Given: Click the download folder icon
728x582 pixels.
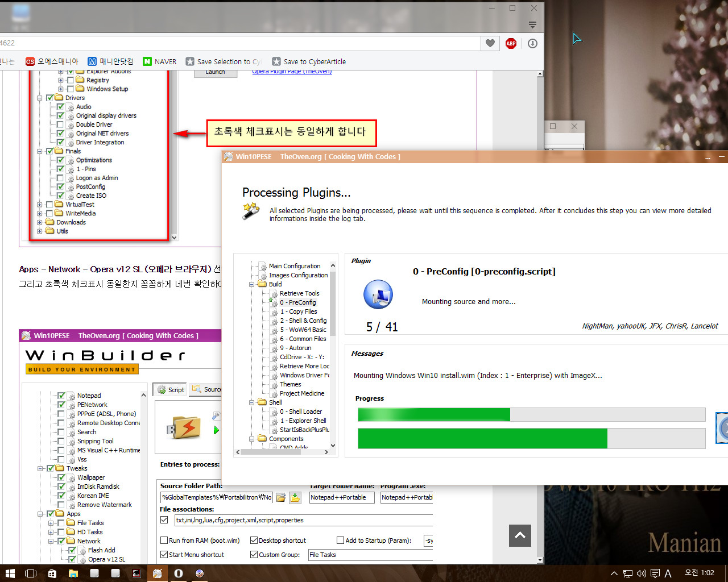Looking at the screenshot, I should tap(295, 497).
